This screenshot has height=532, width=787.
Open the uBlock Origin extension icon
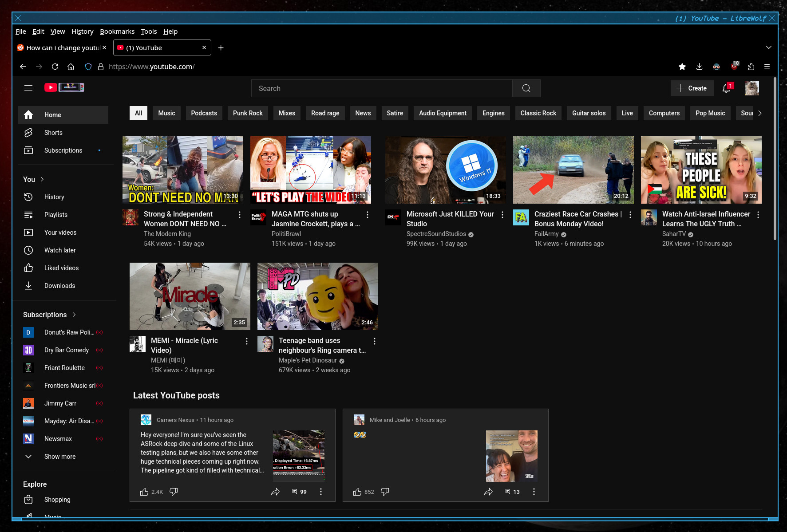pos(734,66)
